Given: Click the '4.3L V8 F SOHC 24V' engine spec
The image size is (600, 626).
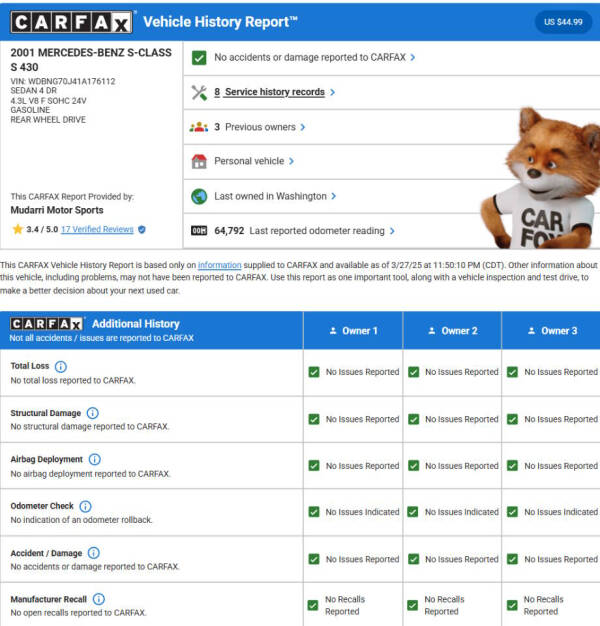Looking at the screenshot, I should pyautogui.click(x=48, y=101).
